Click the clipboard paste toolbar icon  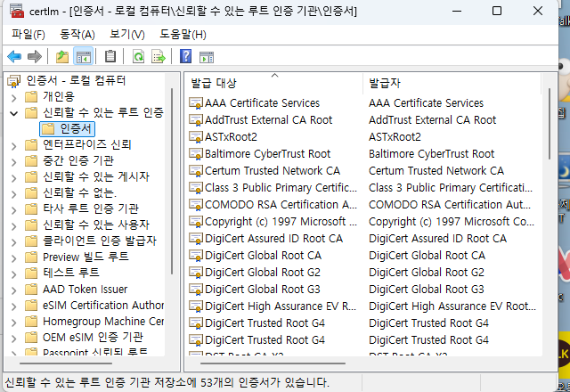point(110,56)
